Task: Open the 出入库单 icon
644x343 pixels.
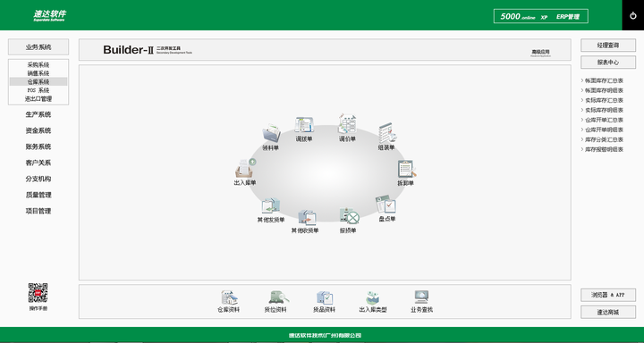Action: pos(245,168)
